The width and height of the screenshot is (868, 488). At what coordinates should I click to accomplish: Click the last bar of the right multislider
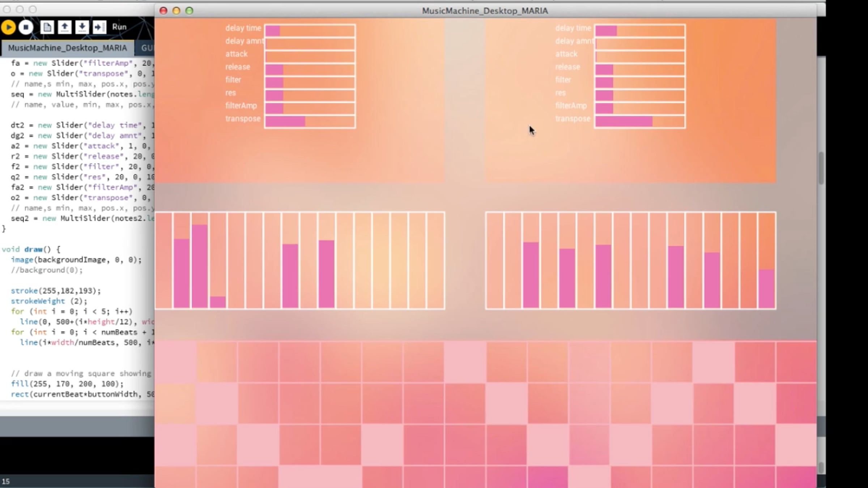click(x=766, y=288)
